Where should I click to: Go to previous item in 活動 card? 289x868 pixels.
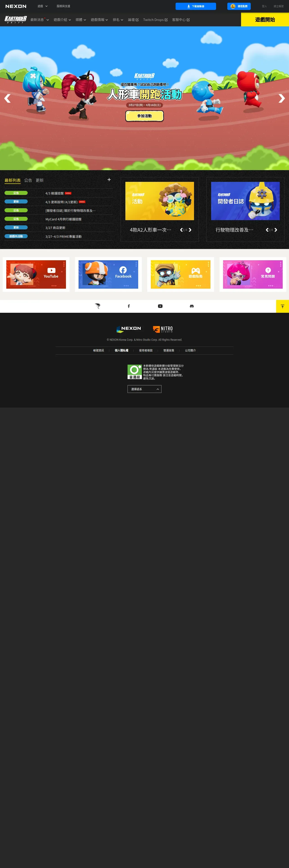(x=181, y=230)
